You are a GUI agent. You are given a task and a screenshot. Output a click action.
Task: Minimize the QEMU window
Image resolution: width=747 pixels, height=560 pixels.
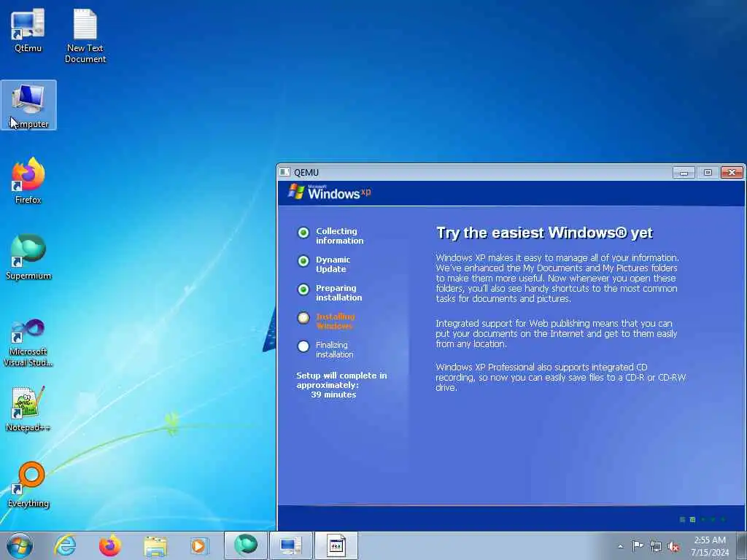684,172
